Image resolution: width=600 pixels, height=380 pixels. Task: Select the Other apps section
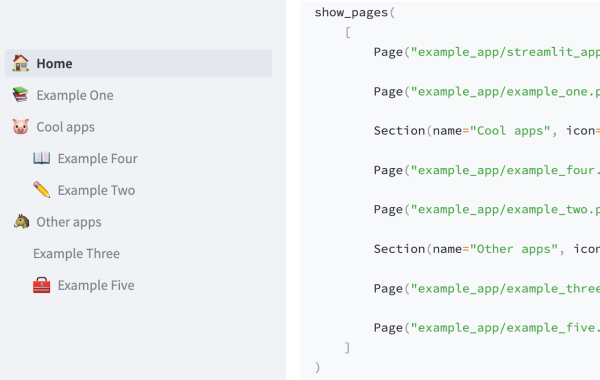click(x=139, y=222)
